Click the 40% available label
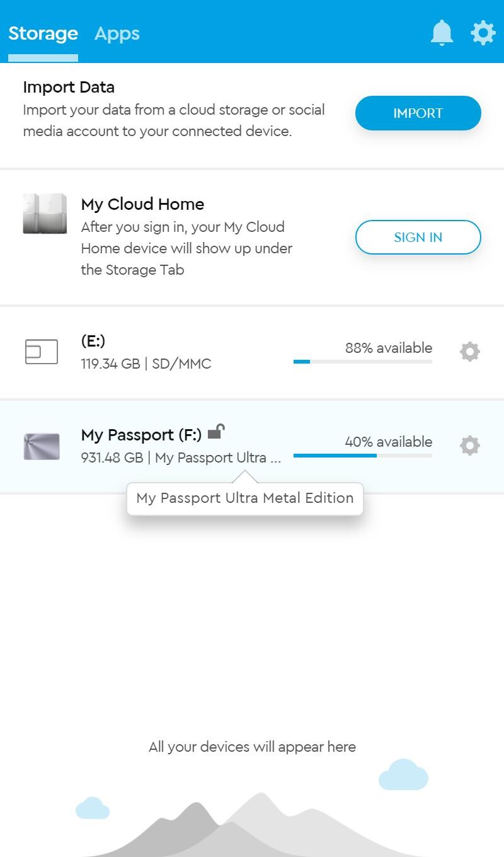 tap(389, 442)
